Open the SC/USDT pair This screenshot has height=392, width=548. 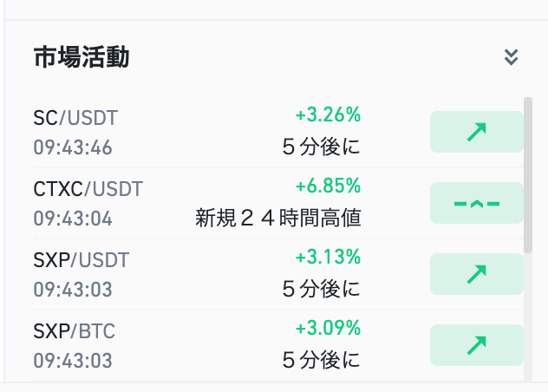click(75, 118)
